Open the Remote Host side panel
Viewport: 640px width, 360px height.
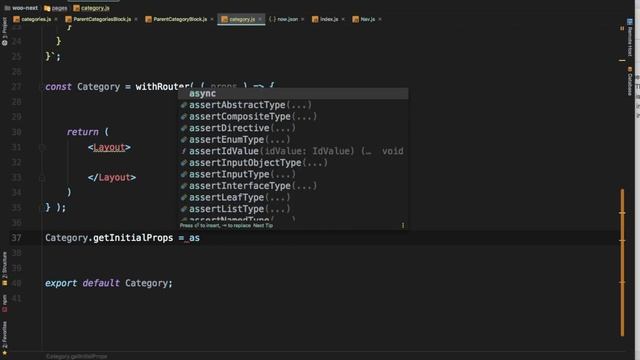pos(630,38)
